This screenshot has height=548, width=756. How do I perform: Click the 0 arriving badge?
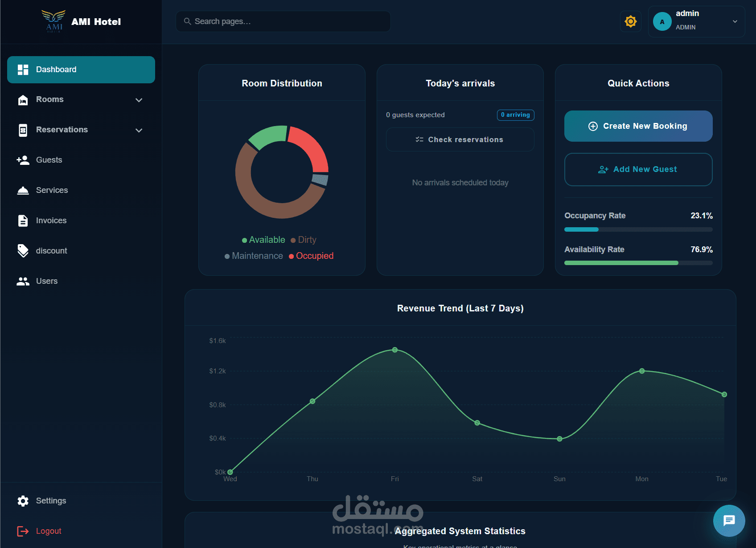coord(516,115)
